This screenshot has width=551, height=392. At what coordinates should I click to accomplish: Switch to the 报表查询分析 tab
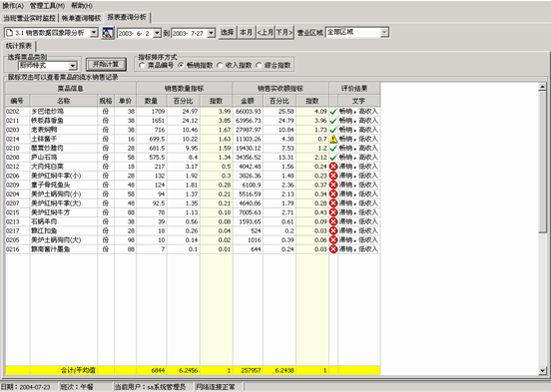(x=127, y=17)
